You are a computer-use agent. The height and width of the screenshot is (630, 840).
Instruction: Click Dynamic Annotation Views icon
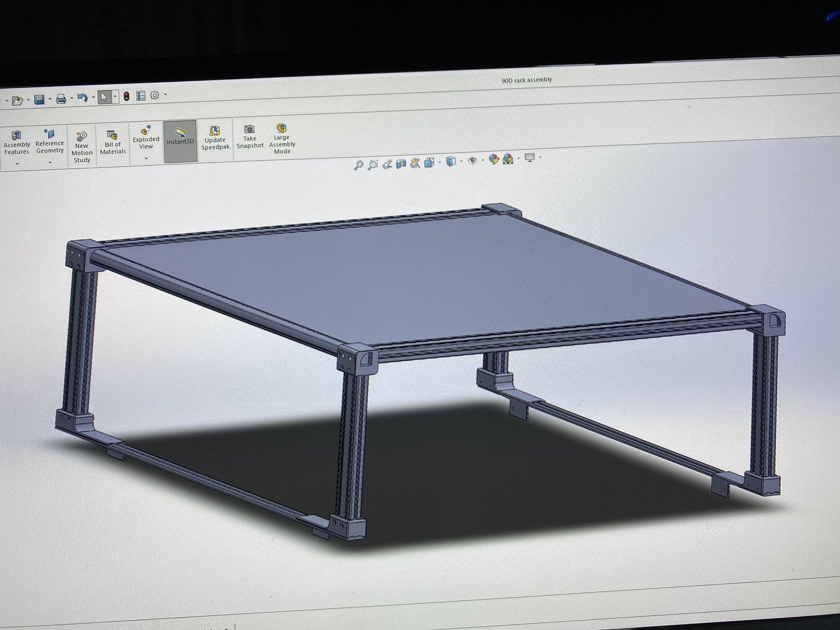[415, 164]
